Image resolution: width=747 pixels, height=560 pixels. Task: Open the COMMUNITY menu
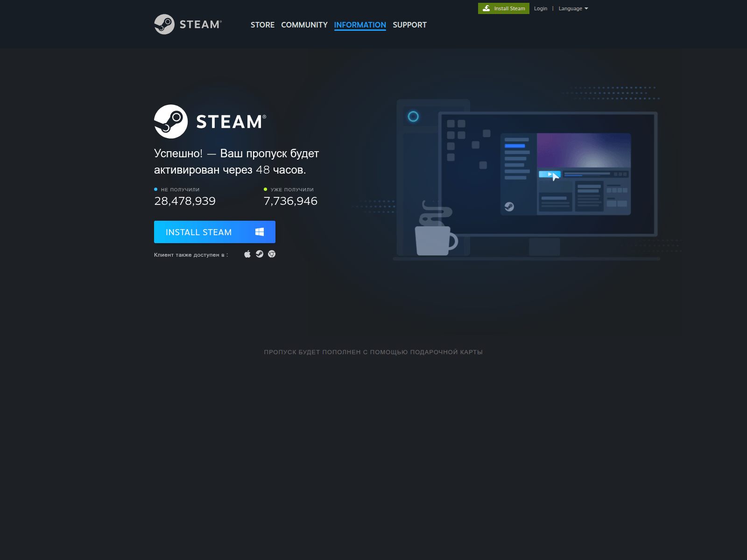[304, 25]
